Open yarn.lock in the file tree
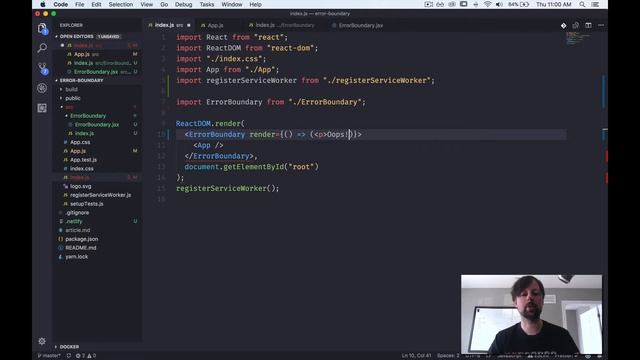Image resolution: width=640 pixels, height=360 pixels. click(x=98, y=257)
